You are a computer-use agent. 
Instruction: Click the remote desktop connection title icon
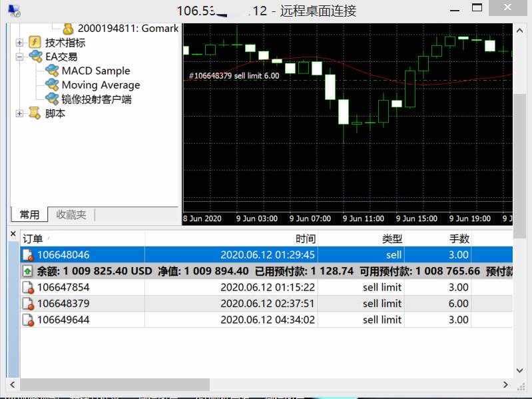[14, 11]
